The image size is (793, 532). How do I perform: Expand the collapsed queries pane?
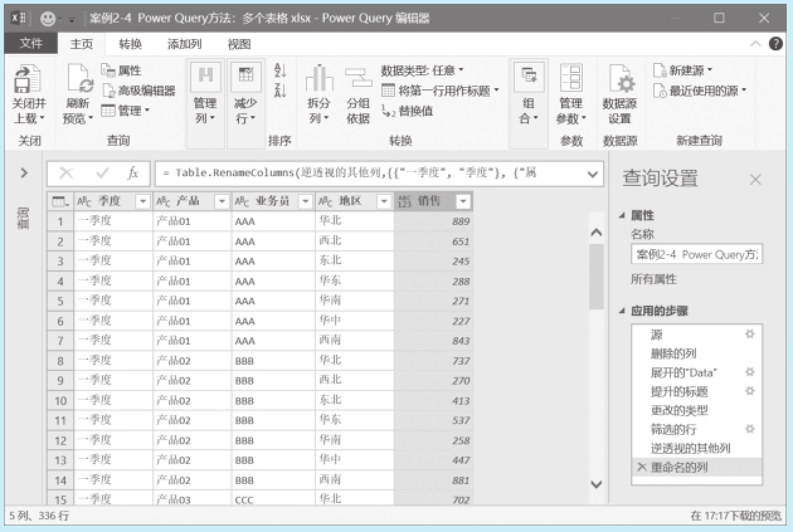click(24, 173)
